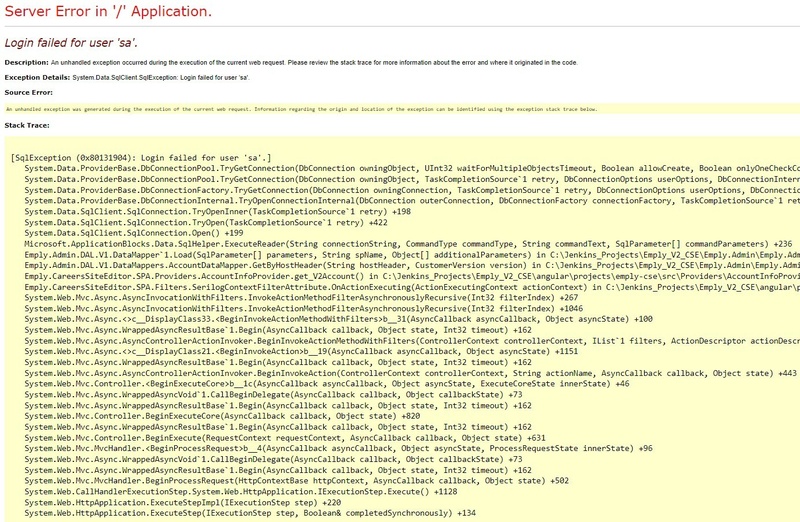Click the 'Emply.Admin.DAL.V1.DataMapper`1.Load' line
This screenshot has height=522, width=800.
click(x=412, y=255)
